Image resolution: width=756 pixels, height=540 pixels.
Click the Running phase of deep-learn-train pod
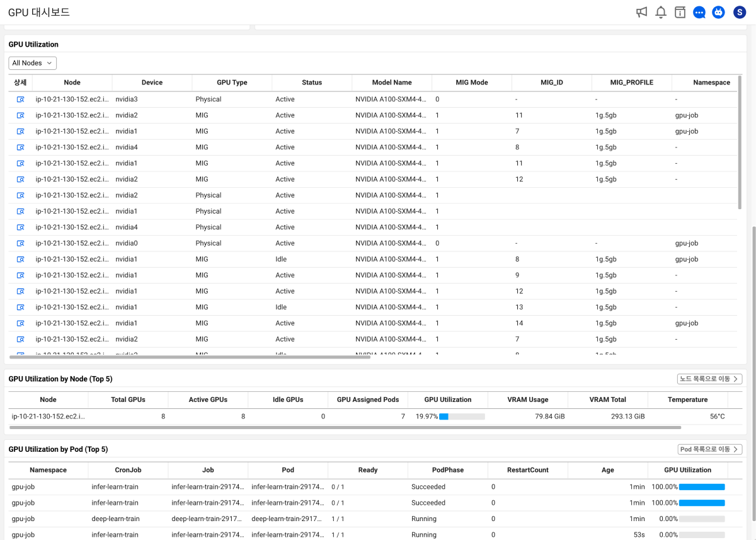click(x=423, y=519)
